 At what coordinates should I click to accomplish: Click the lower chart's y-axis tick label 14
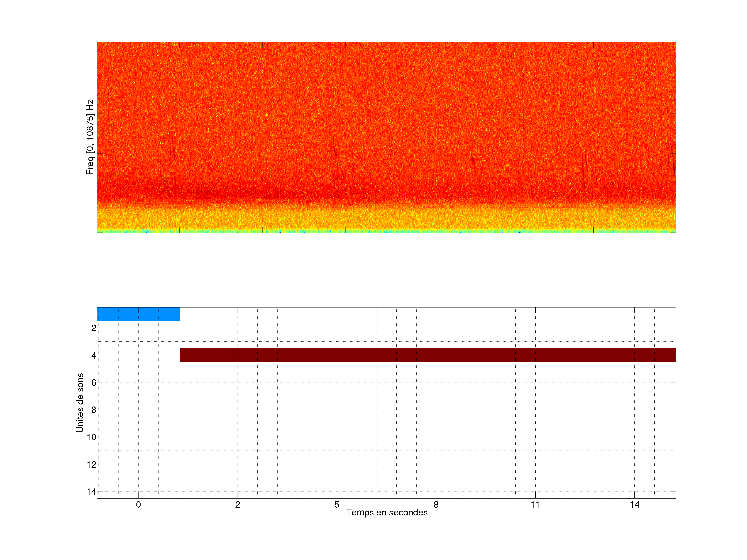[x=92, y=492]
